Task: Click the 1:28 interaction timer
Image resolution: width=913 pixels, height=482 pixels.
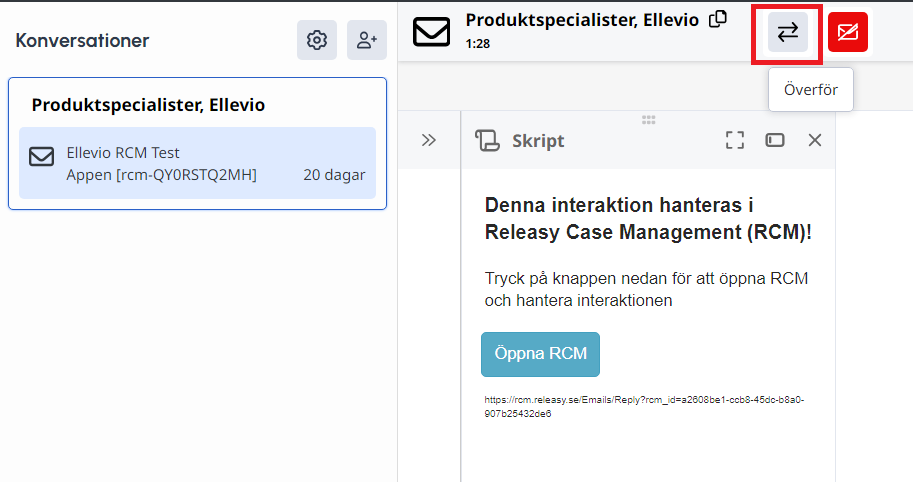Action: tap(477, 44)
